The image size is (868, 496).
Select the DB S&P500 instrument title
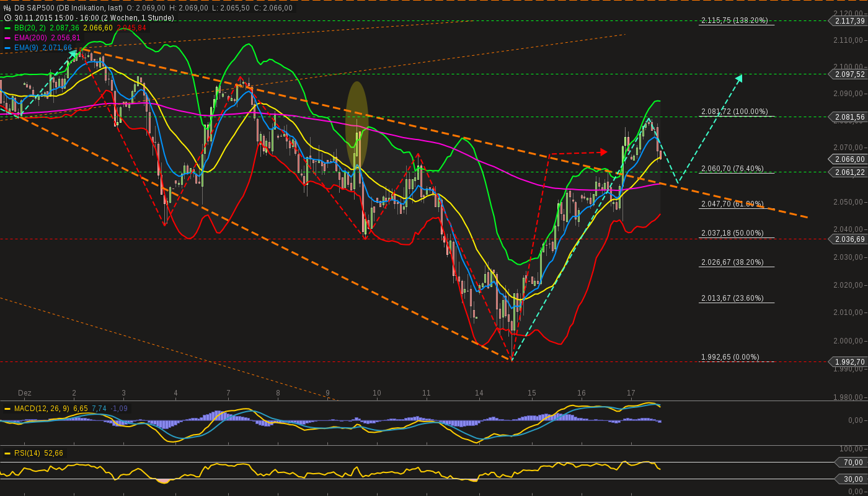click(35, 8)
